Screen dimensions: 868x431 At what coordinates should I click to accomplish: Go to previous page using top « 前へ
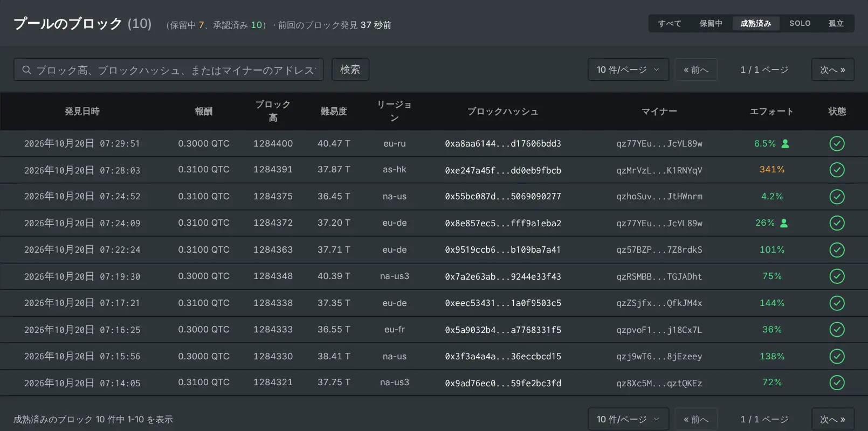pos(696,69)
